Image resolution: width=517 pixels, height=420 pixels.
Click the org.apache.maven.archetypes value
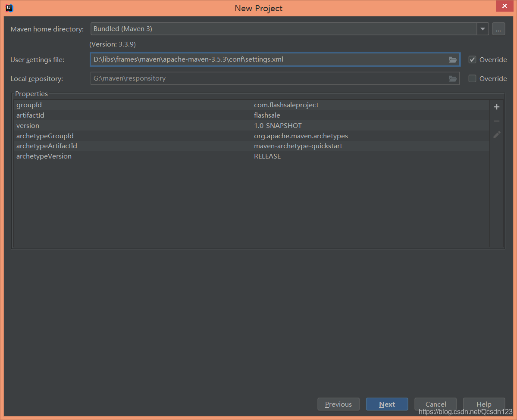coord(301,136)
